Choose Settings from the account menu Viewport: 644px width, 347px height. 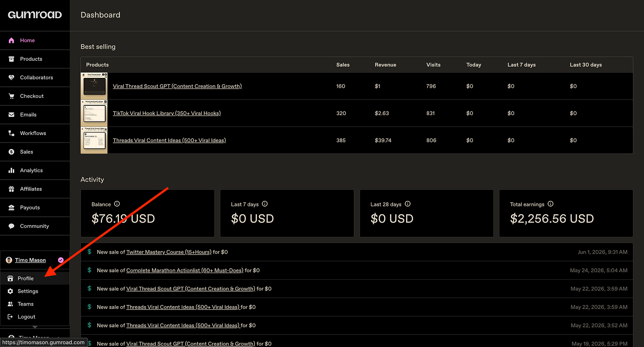35,291
